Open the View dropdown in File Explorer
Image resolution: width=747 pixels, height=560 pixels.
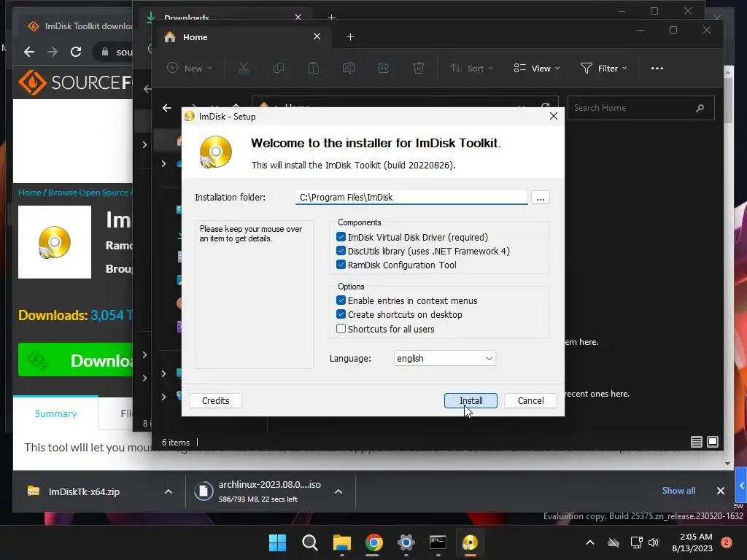(536, 68)
